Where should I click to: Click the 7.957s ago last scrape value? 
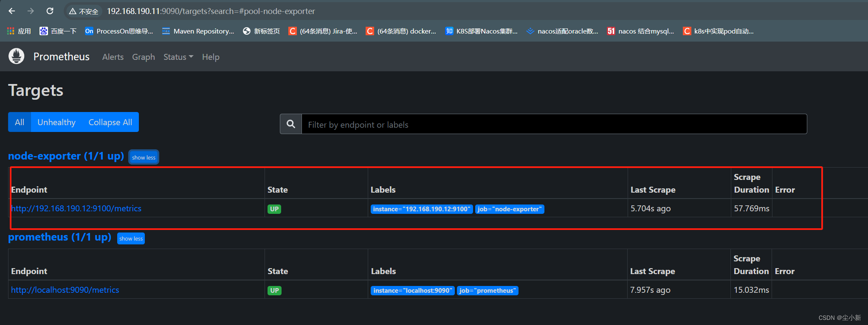pos(650,290)
